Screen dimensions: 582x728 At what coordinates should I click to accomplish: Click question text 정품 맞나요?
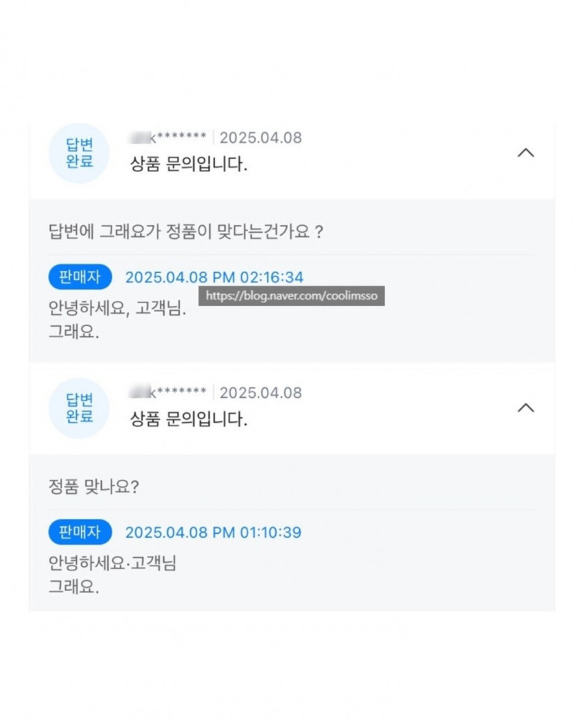pos(94,486)
